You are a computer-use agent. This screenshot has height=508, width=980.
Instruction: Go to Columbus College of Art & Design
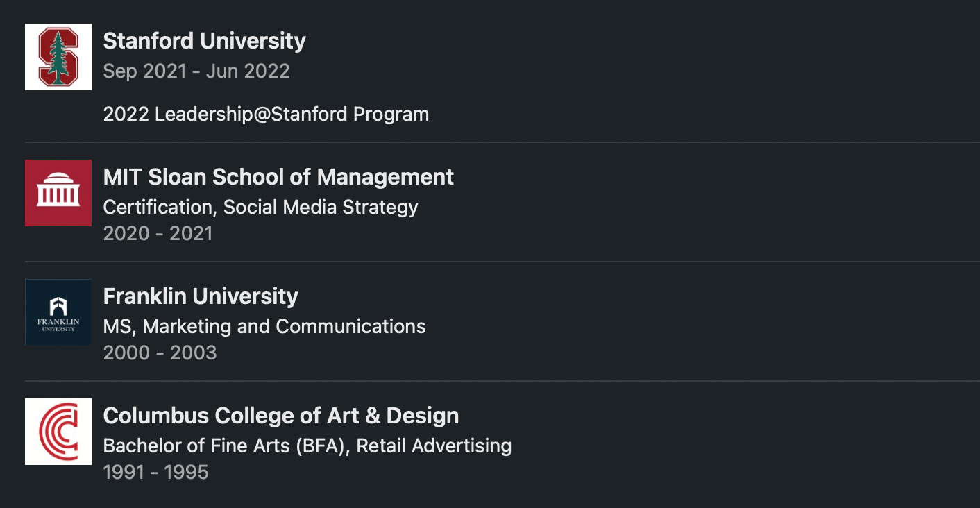281,416
